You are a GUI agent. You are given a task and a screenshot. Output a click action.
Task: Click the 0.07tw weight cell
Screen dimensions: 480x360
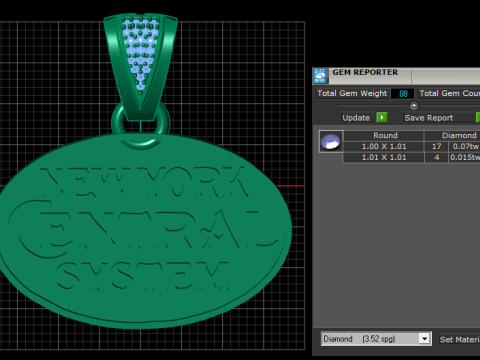point(465,146)
